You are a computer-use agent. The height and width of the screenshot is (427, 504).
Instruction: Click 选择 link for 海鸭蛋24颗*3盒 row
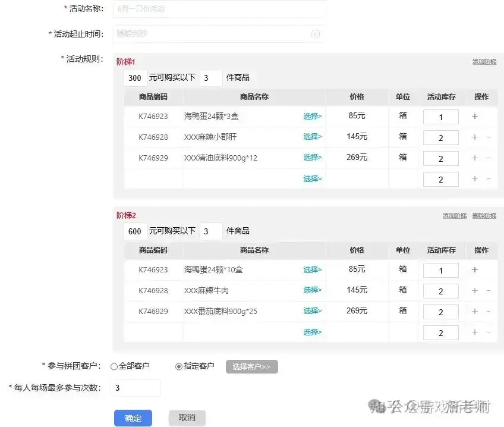click(312, 117)
